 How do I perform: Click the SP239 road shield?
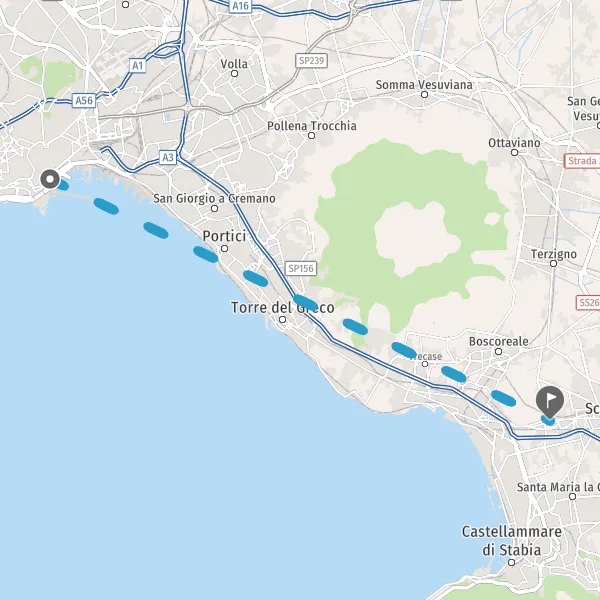(311, 60)
